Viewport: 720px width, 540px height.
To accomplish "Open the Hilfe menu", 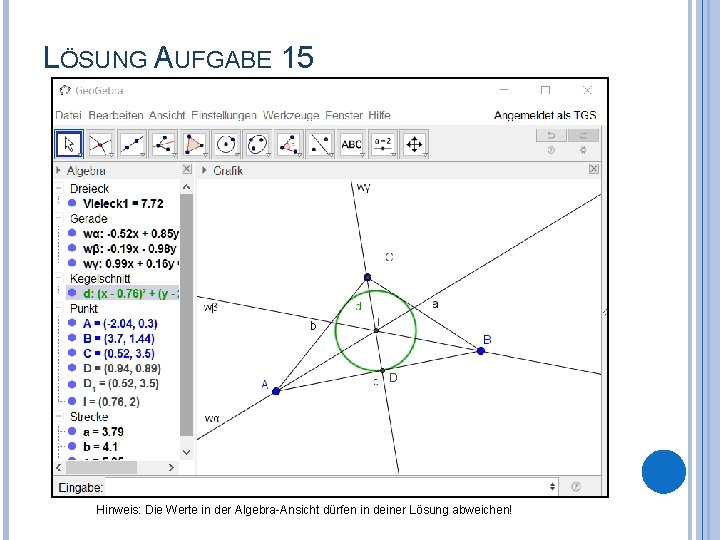I will tap(379, 115).
